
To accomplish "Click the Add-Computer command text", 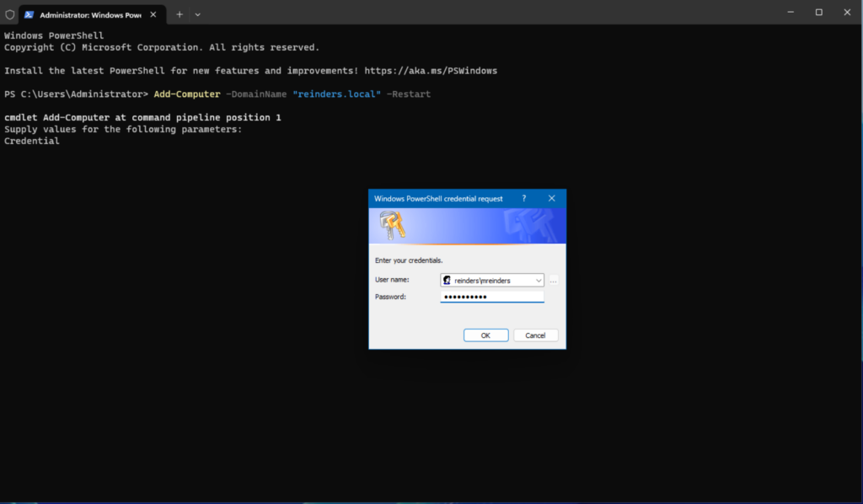I will coord(186,94).
